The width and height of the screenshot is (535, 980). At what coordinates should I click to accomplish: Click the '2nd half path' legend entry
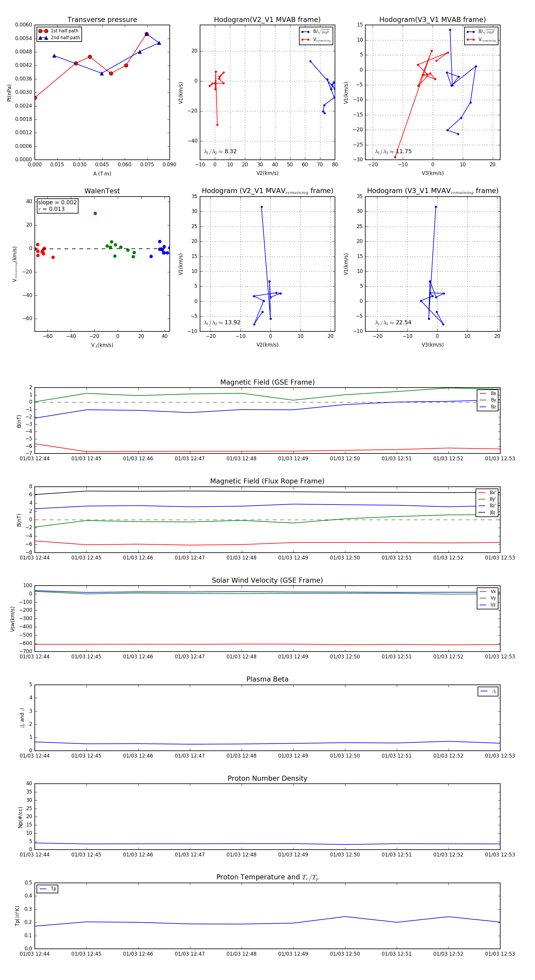click(59, 38)
